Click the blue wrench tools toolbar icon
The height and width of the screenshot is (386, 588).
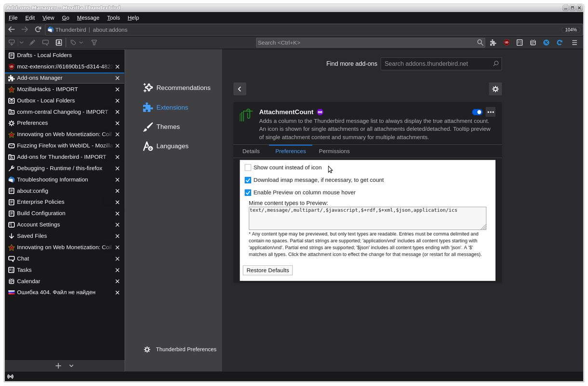click(546, 42)
